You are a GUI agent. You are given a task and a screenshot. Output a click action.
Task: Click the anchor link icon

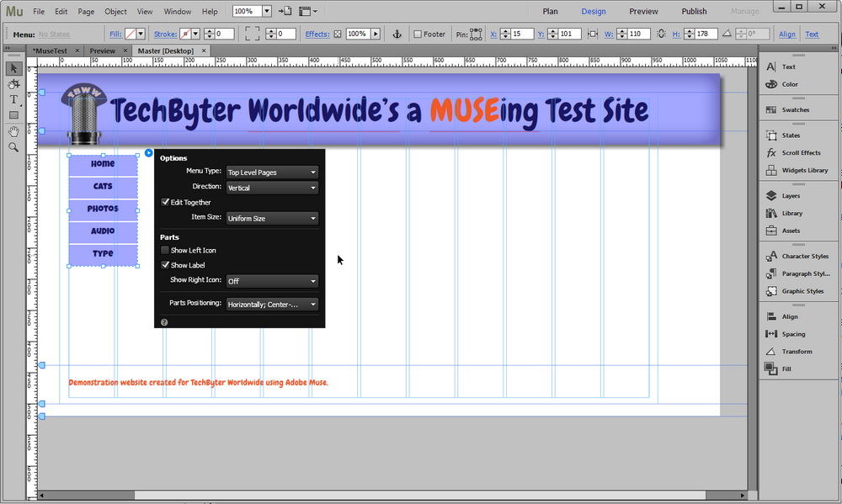(397, 34)
